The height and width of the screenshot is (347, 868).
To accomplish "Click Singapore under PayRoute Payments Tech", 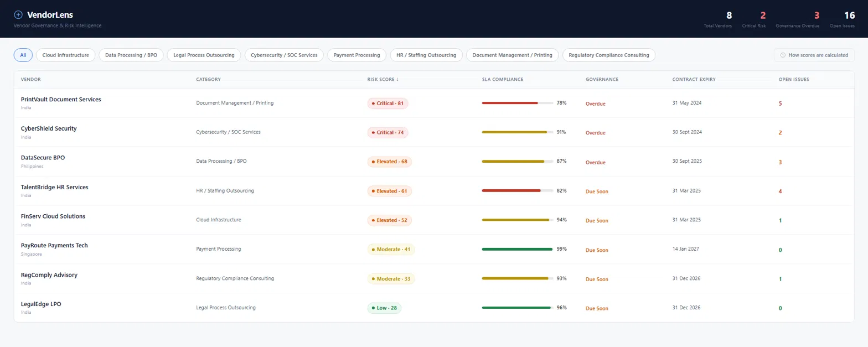I will click(x=32, y=255).
